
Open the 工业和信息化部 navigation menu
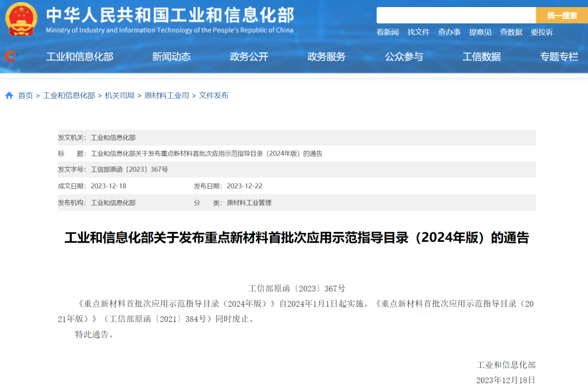[79, 57]
